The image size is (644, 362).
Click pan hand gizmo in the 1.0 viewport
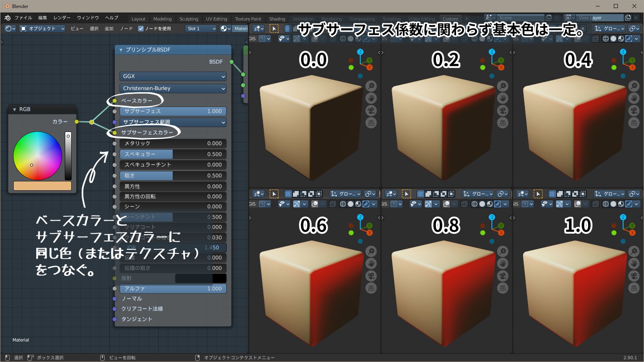(634, 263)
